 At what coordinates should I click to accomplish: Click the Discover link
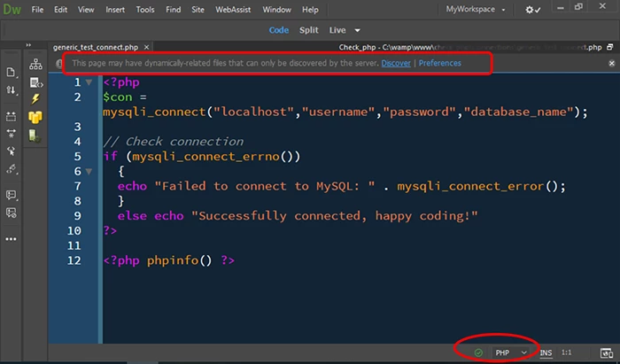pyautogui.click(x=396, y=63)
